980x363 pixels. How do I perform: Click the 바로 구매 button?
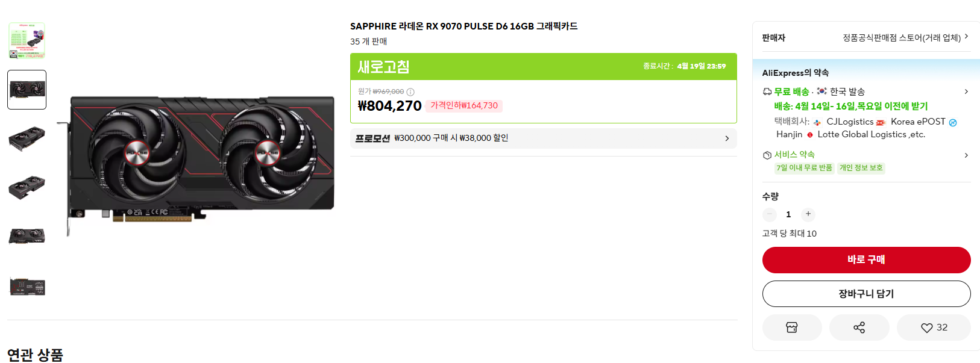pos(866,260)
